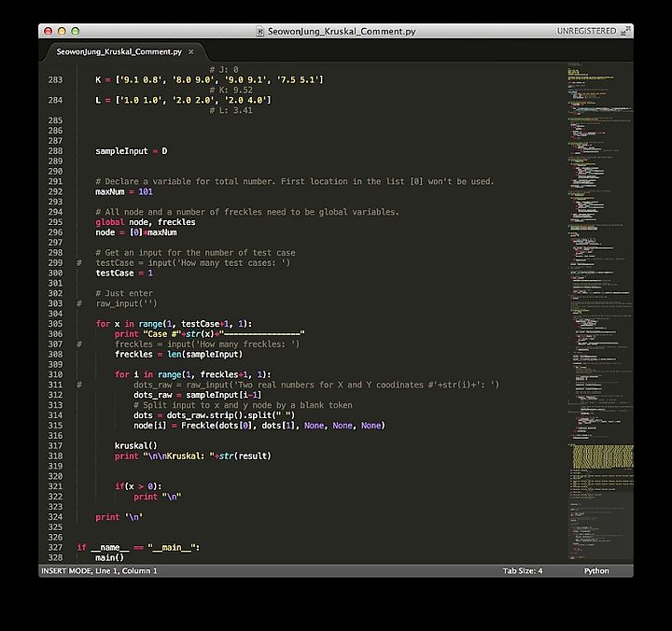Click the 'global node, freckles' statement
Screen dimensions: 672x631
tap(146, 222)
